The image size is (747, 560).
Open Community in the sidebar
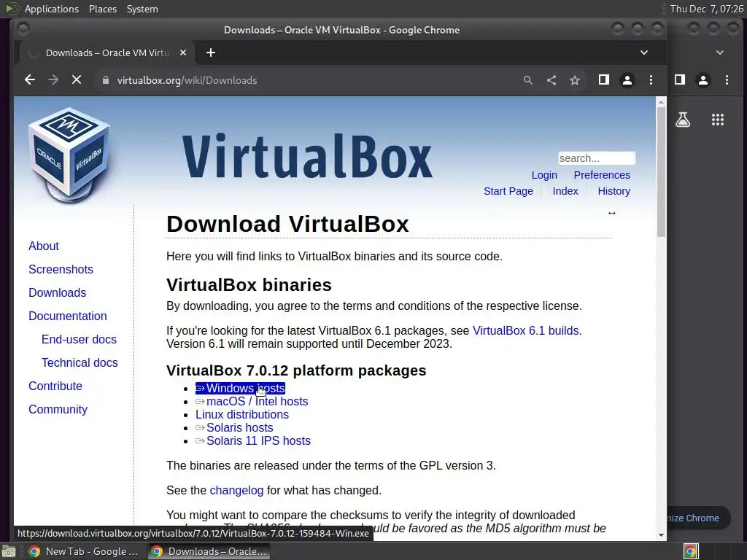(x=58, y=410)
